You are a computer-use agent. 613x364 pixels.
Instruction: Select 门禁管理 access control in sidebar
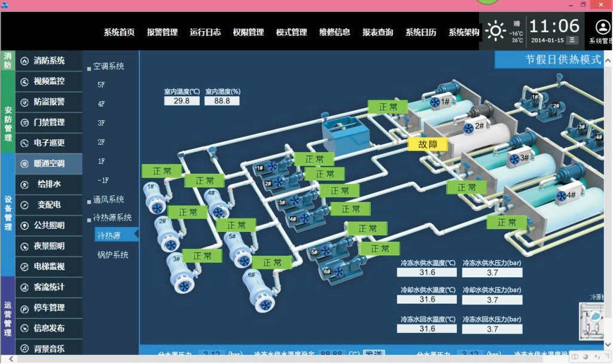(x=49, y=123)
